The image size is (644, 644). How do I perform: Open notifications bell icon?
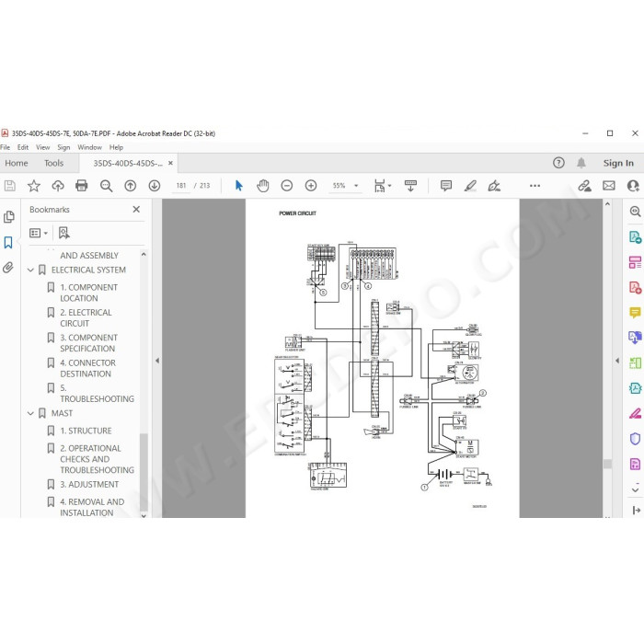point(581,163)
